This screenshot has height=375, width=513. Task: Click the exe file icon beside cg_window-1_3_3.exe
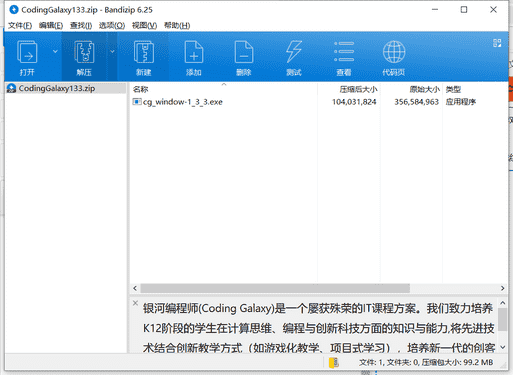pos(137,102)
